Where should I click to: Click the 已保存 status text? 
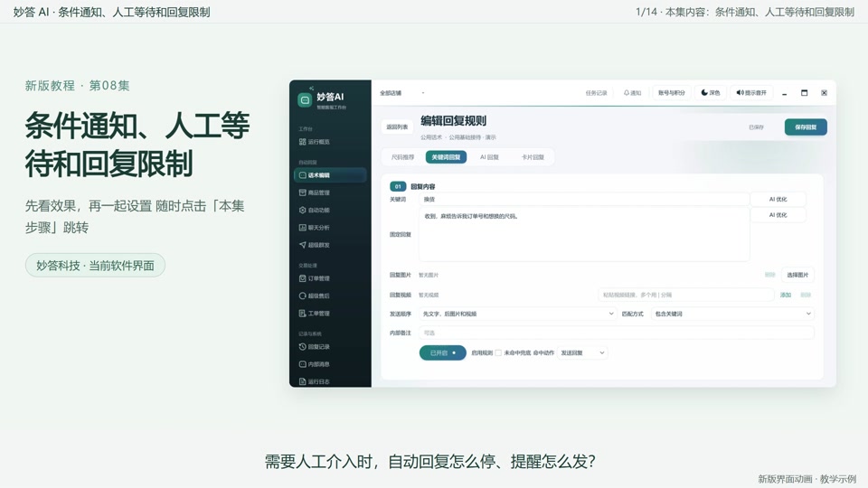(756, 127)
